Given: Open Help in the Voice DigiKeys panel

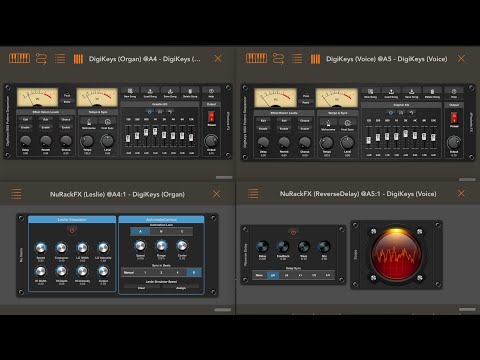Looking at the screenshot, I should 454,93.
